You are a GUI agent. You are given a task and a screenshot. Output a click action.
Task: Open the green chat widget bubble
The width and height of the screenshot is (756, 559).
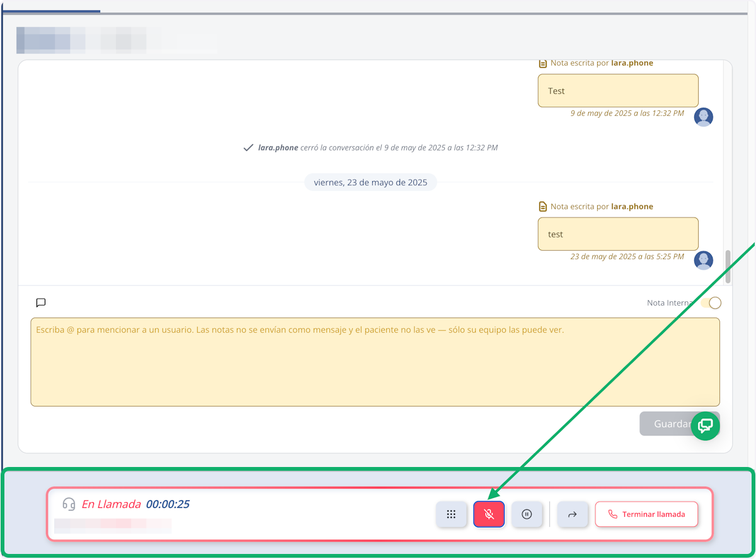tap(706, 425)
